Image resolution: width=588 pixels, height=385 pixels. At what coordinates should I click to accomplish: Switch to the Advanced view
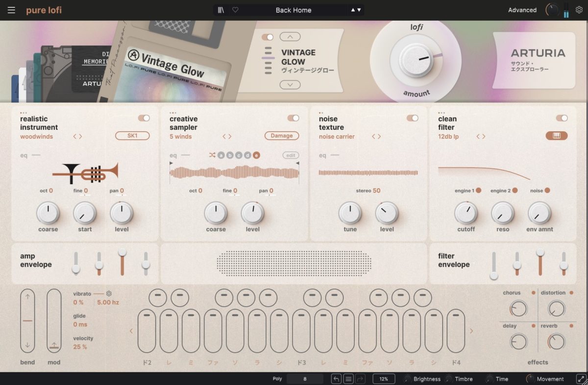(522, 10)
